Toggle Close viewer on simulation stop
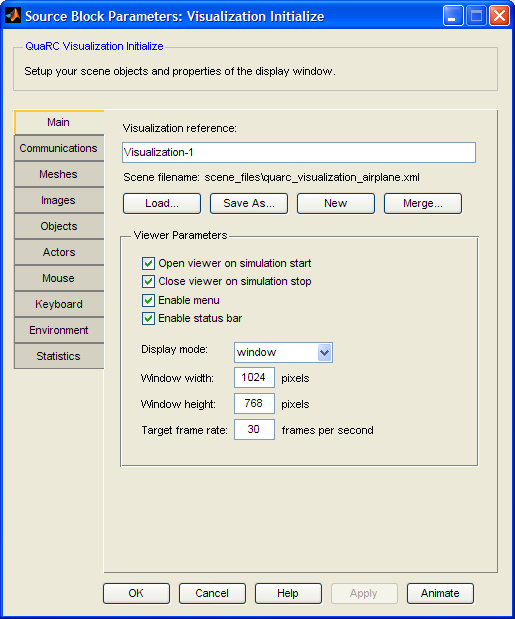The image size is (515, 619). tap(148, 281)
